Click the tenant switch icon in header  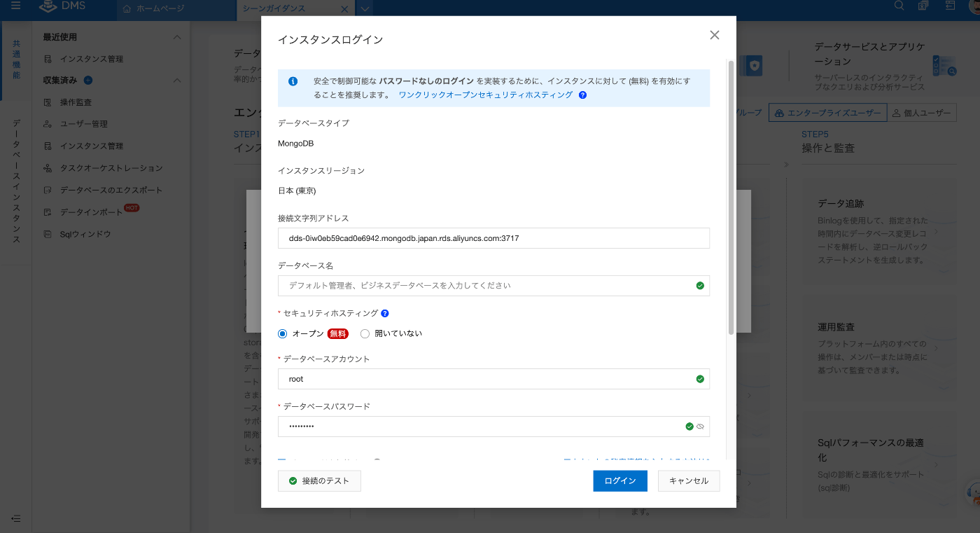pyautogui.click(x=923, y=6)
